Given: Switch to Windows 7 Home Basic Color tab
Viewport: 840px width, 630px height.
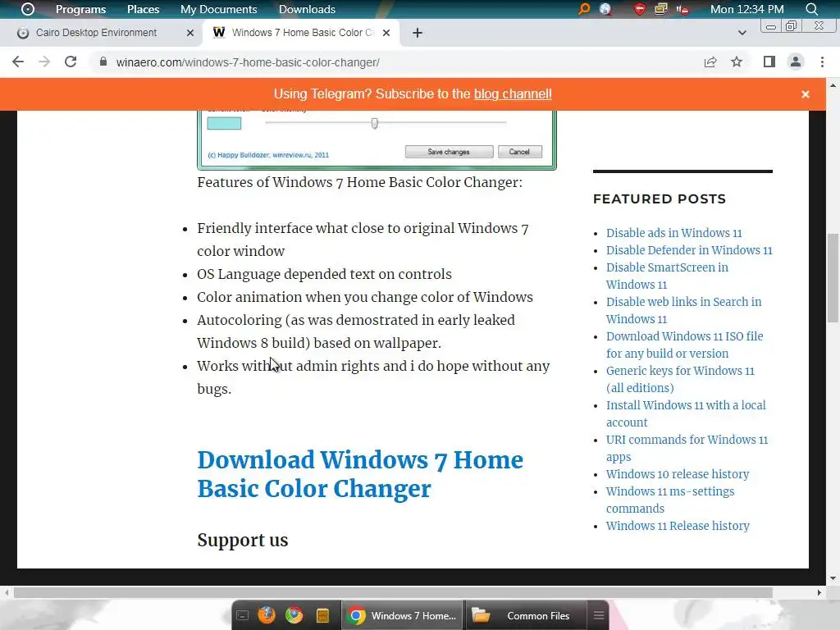Looking at the screenshot, I should (300, 33).
